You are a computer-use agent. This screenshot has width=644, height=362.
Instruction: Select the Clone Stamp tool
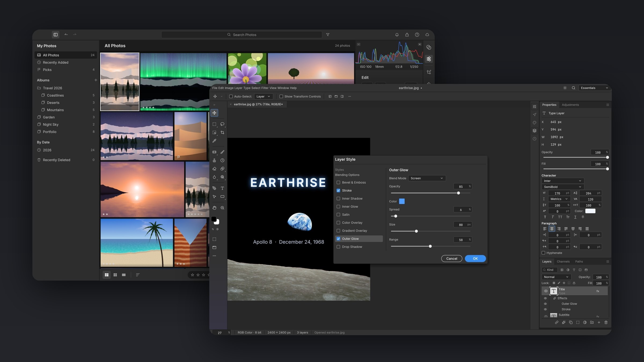tap(214, 160)
